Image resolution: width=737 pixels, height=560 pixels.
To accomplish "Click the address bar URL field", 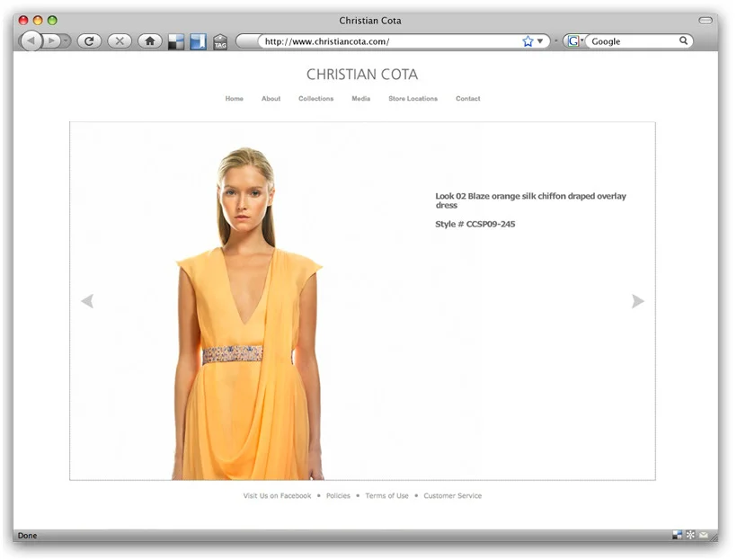I will (x=392, y=41).
